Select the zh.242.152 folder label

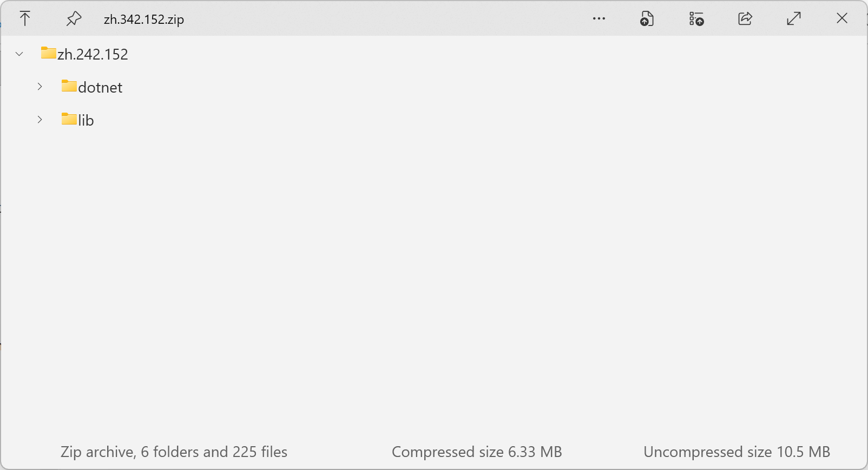point(93,54)
